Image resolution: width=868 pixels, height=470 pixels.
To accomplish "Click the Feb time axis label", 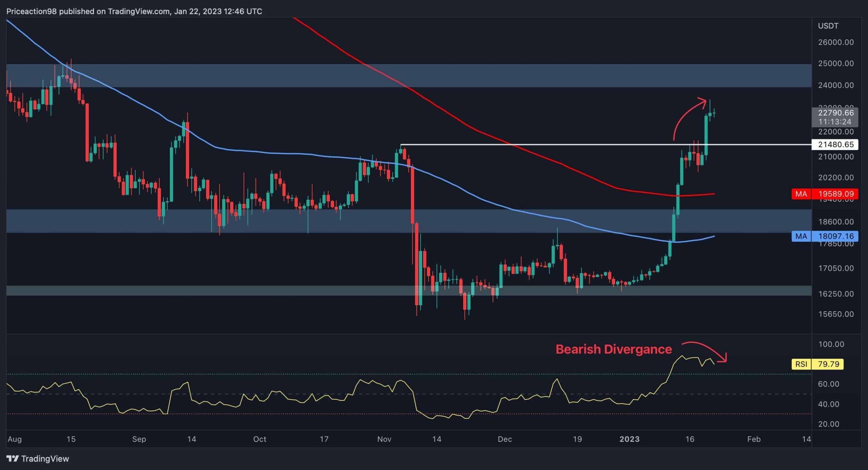I will click(754, 439).
